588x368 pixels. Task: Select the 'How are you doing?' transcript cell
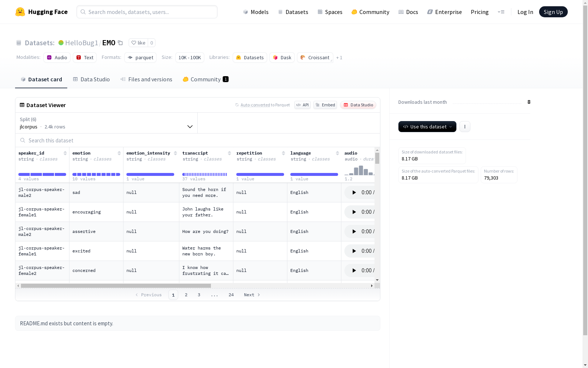point(206,231)
